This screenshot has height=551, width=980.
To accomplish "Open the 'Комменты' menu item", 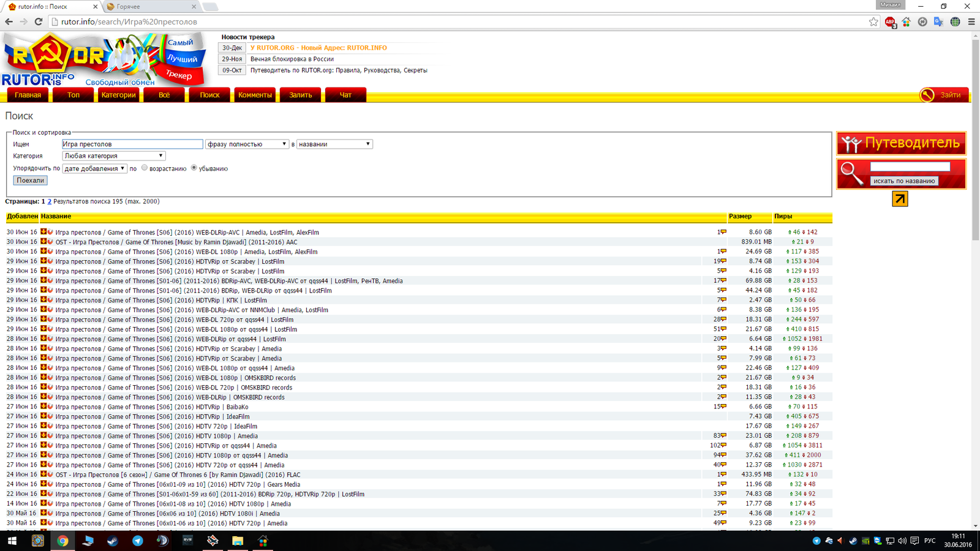I will (x=255, y=95).
